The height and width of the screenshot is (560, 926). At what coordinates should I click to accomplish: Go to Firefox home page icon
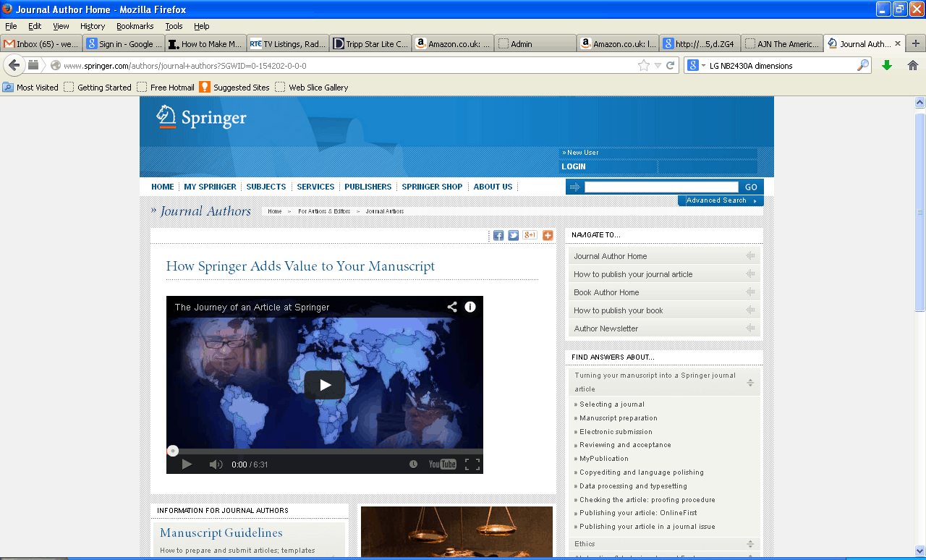click(913, 65)
